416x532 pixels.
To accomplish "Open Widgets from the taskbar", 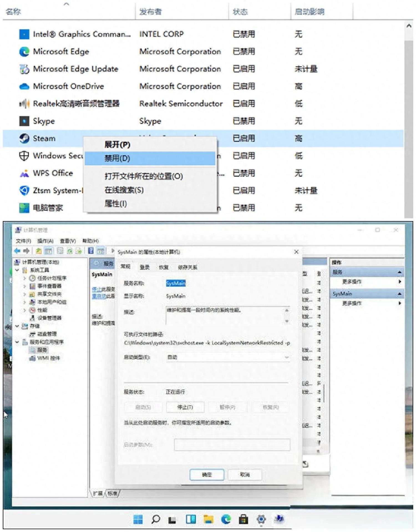I will click(191, 519).
